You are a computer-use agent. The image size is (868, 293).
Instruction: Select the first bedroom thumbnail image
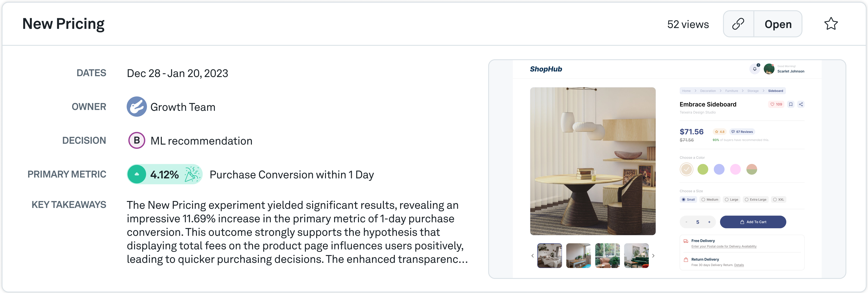coord(549,256)
